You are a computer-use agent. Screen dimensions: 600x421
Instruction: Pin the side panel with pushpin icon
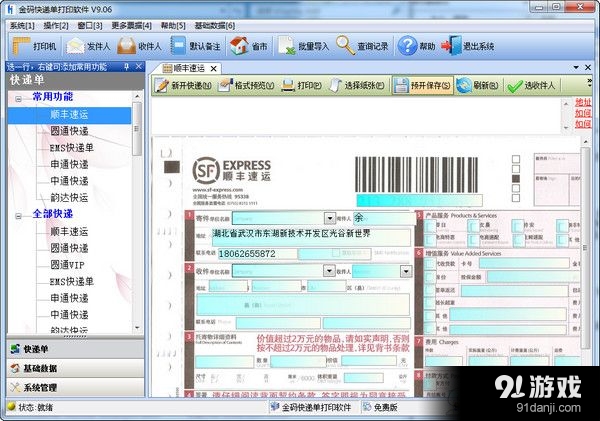point(126,67)
